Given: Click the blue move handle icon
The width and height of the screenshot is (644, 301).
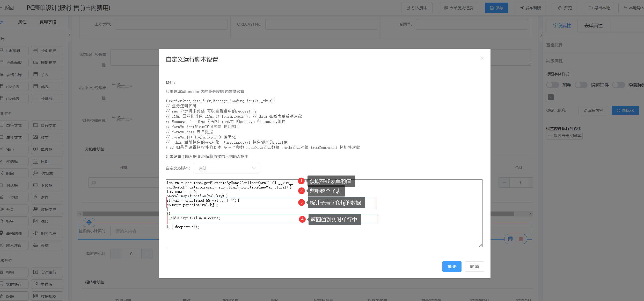Looking at the screenshot, I should (x=89, y=222).
